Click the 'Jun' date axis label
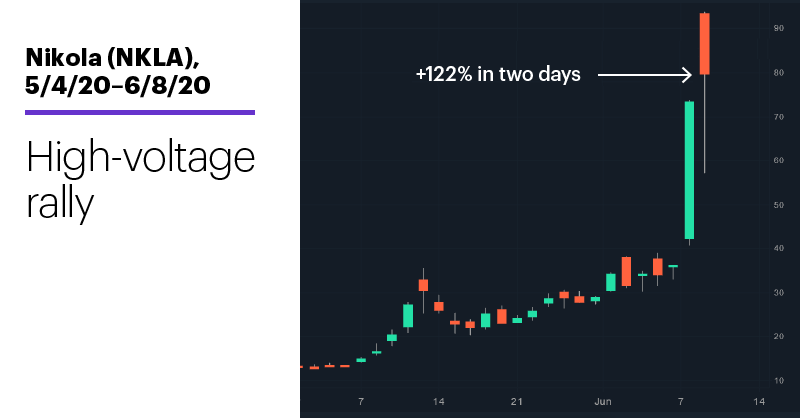800x418 pixels. coord(603,402)
